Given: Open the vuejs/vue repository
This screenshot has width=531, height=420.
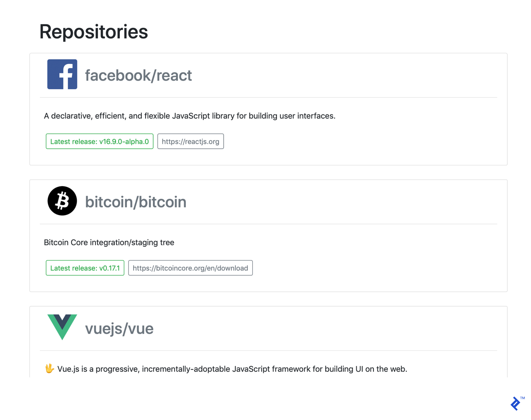Looking at the screenshot, I should pos(119,328).
